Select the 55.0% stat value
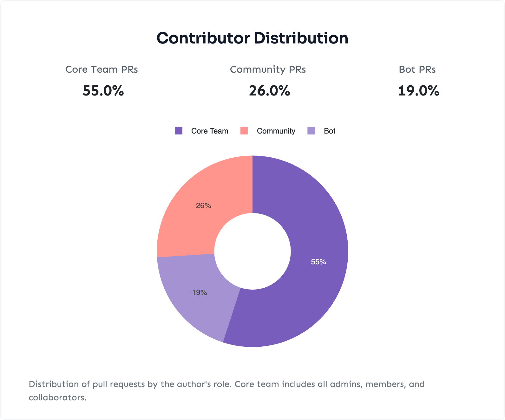 pyautogui.click(x=103, y=91)
